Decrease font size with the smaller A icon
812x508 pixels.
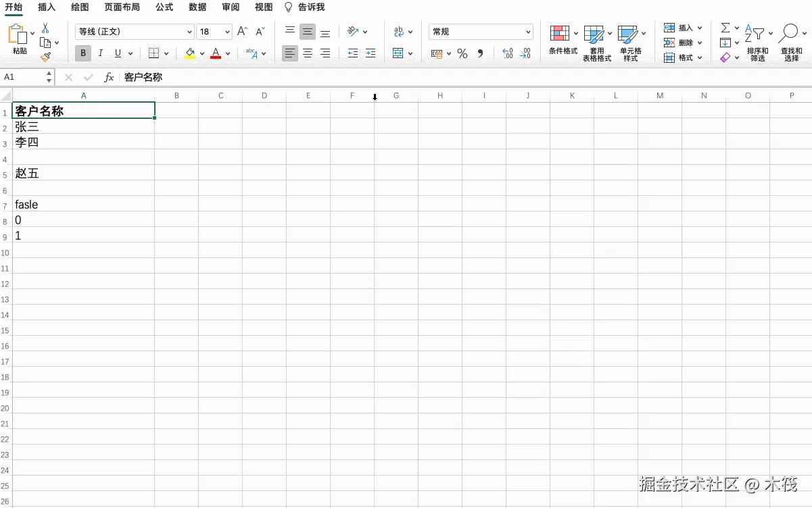pos(260,32)
